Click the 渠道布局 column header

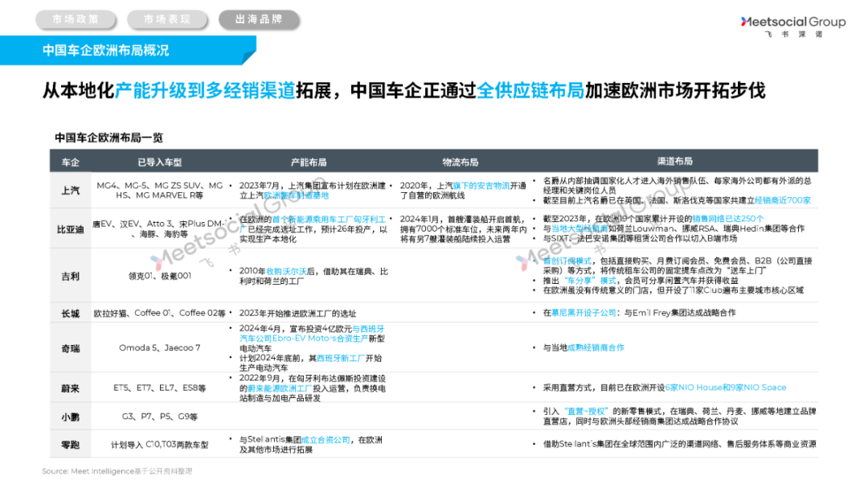pos(675,161)
